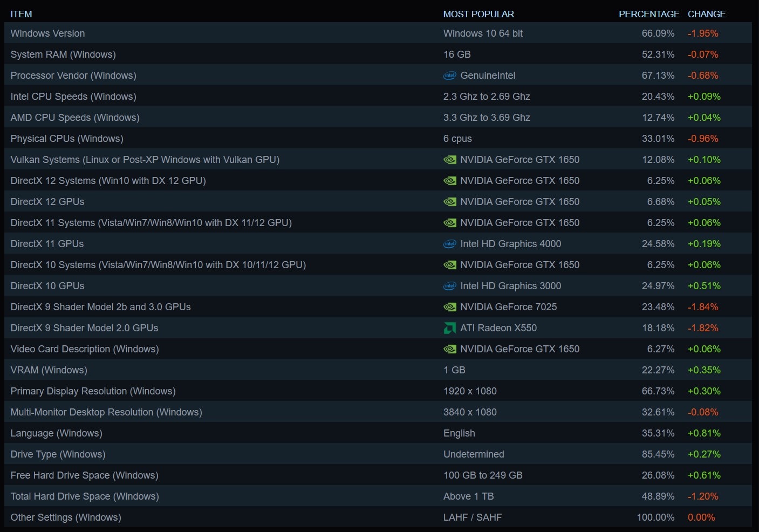759x532 pixels.
Task: Expand Intel CPU Speeds (Windows) row
Action: click(x=378, y=96)
